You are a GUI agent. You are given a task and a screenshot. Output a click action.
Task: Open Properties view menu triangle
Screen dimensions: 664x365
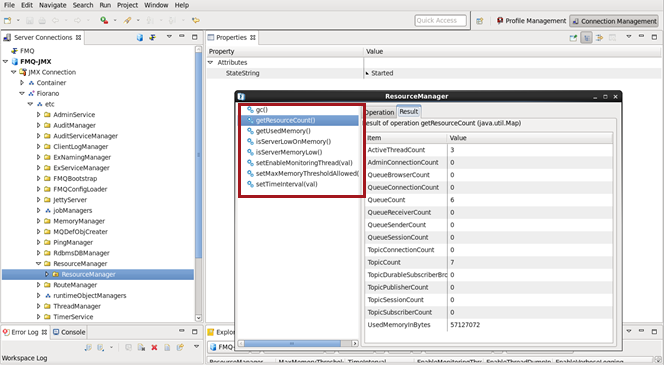tap(629, 37)
